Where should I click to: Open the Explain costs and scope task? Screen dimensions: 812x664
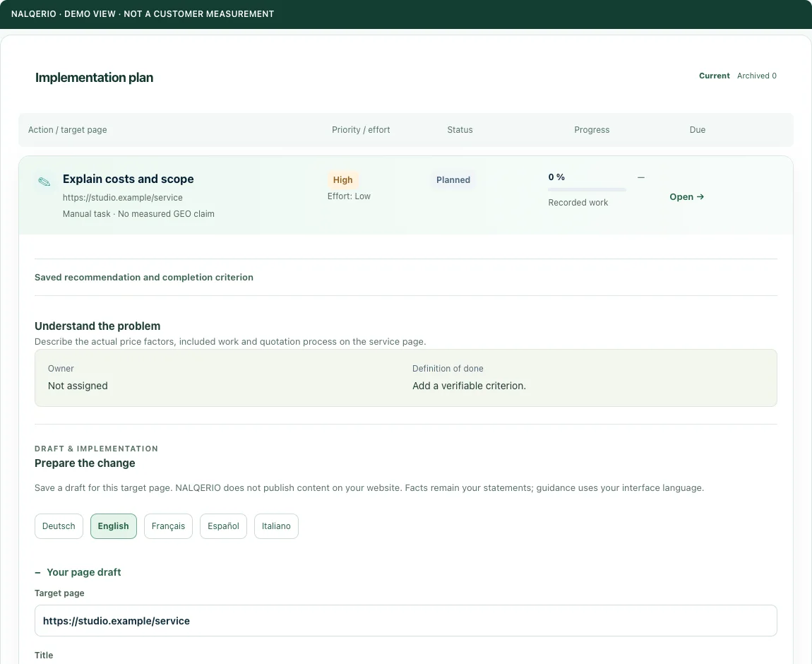686,197
